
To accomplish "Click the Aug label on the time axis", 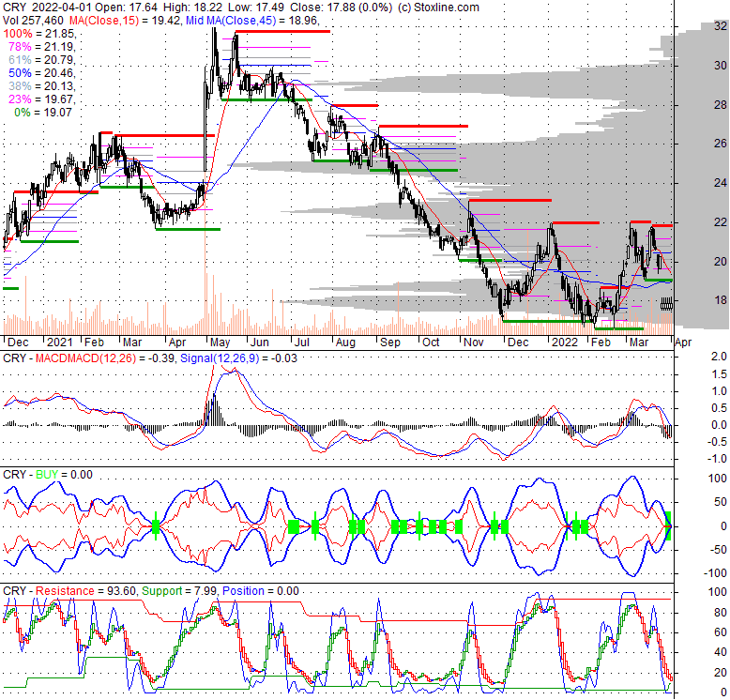I will pyautogui.click(x=345, y=342).
